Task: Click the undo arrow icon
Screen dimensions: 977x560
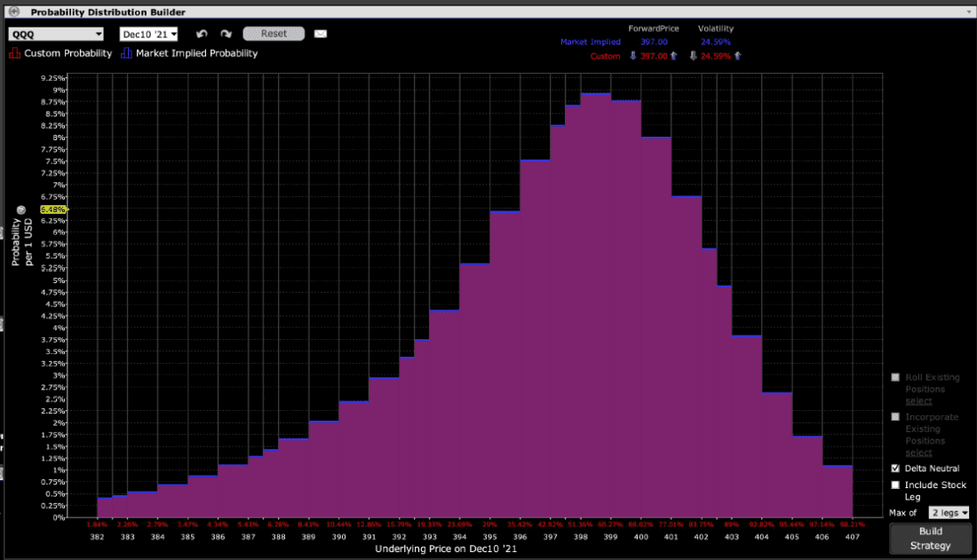Action: pos(202,35)
